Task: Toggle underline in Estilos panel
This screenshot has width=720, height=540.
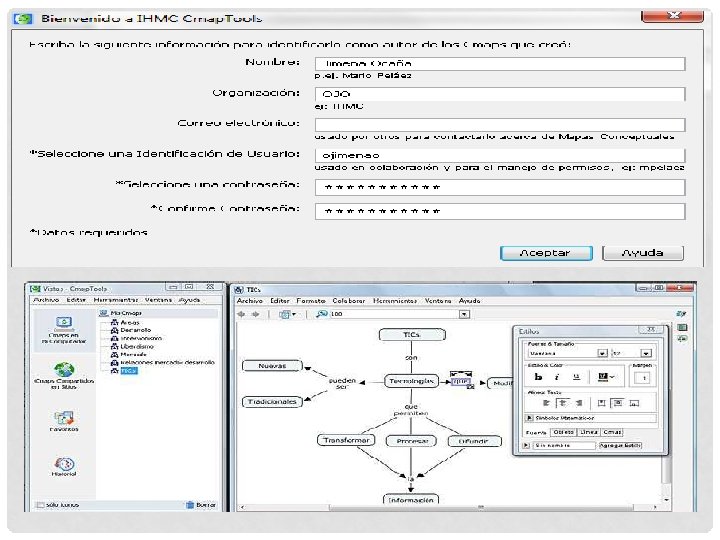Action: 576,377
